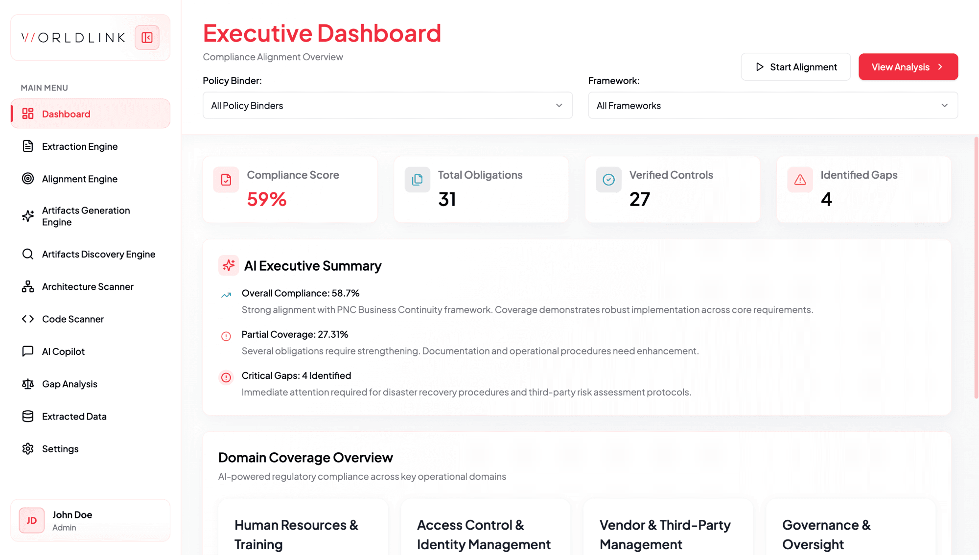Collapse sidebar using the panel toggle icon
Image resolution: width=979 pixels, height=560 pixels.
pos(147,38)
